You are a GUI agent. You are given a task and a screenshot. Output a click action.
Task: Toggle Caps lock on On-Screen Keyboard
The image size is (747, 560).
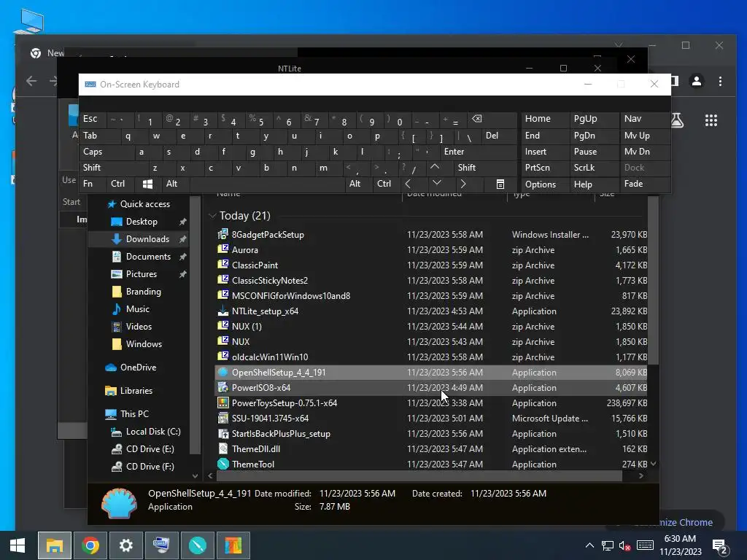pyautogui.click(x=106, y=152)
